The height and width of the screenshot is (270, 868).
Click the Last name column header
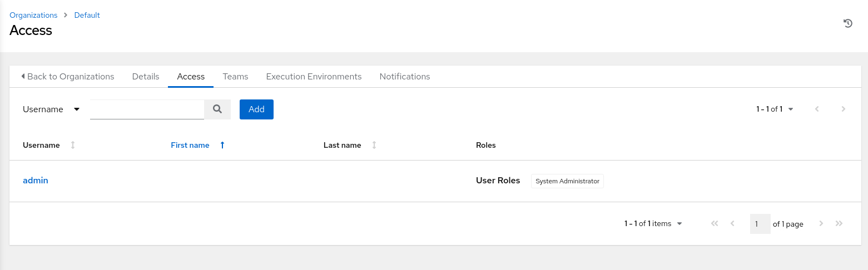pos(342,145)
